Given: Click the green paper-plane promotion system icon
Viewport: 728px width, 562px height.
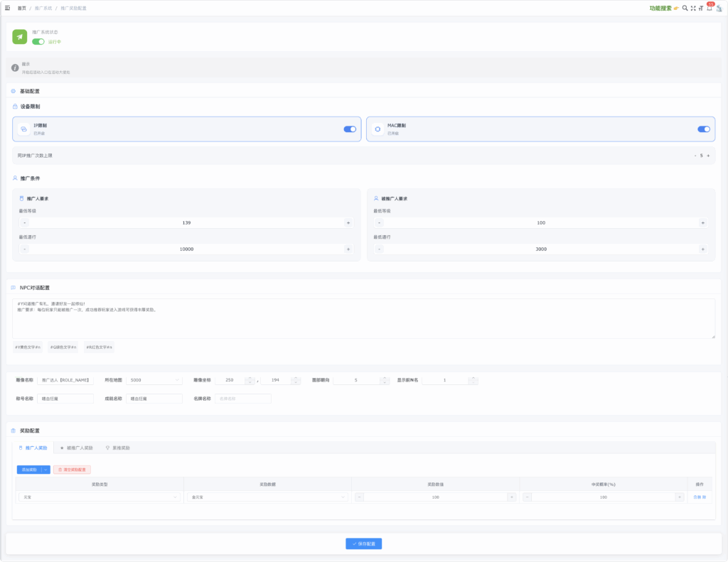Looking at the screenshot, I should (19, 36).
